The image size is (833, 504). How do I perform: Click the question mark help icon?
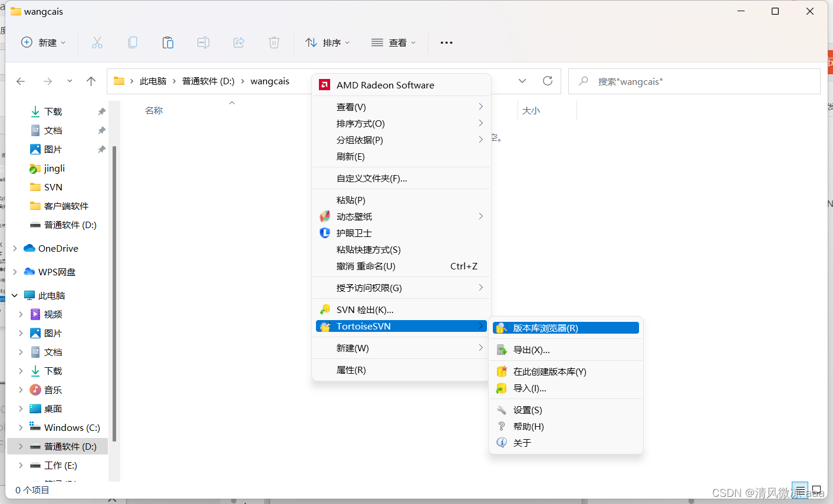pos(501,426)
